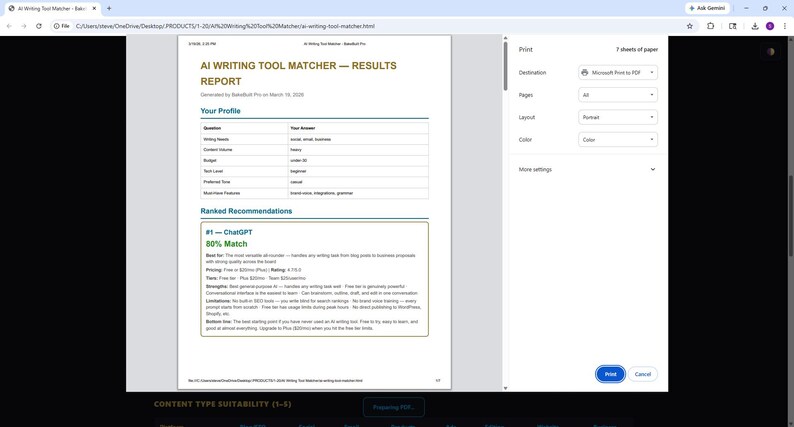Click the media control icon beside Extensions

click(x=732, y=26)
